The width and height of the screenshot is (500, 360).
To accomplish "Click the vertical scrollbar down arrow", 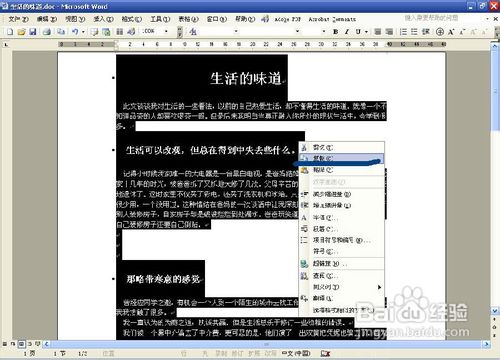I will [x=495, y=311].
